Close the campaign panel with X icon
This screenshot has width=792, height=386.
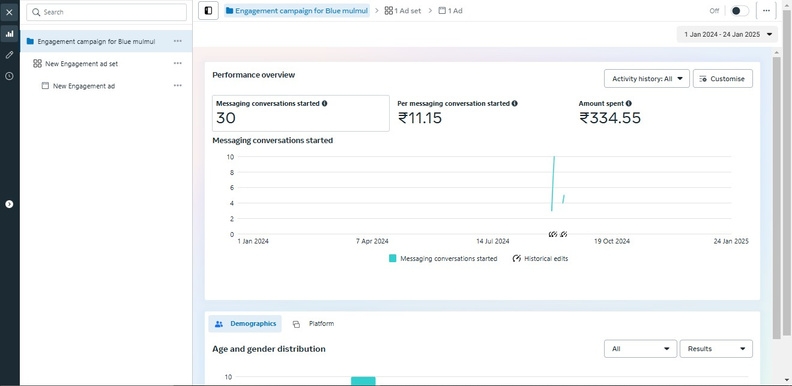click(9, 12)
